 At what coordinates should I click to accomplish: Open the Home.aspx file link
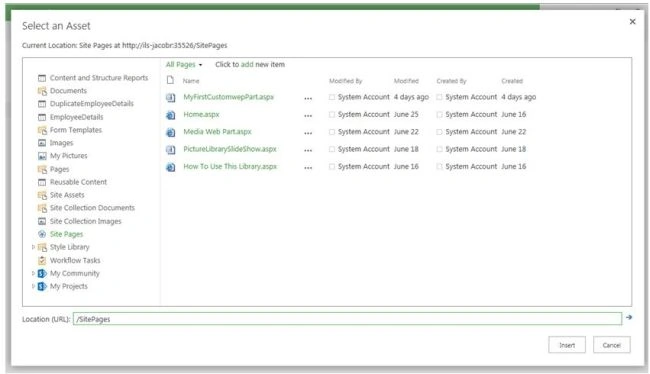click(x=201, y=114)
